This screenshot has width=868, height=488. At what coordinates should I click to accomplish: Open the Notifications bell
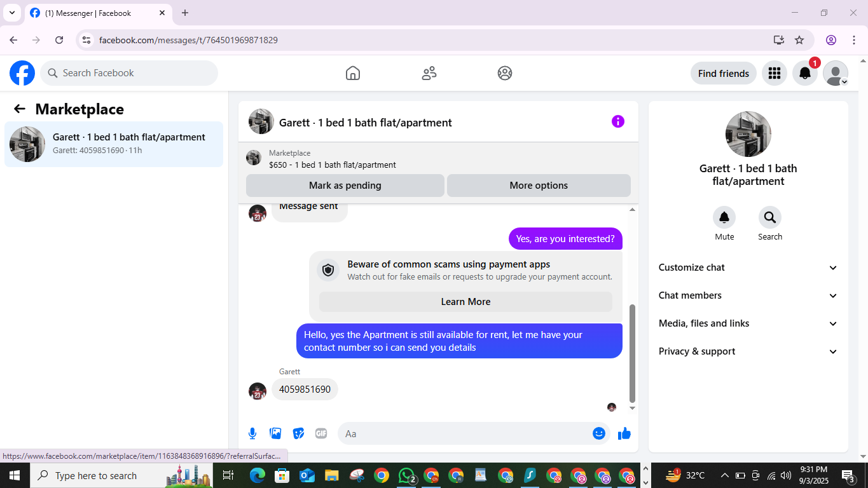(805, 73)
